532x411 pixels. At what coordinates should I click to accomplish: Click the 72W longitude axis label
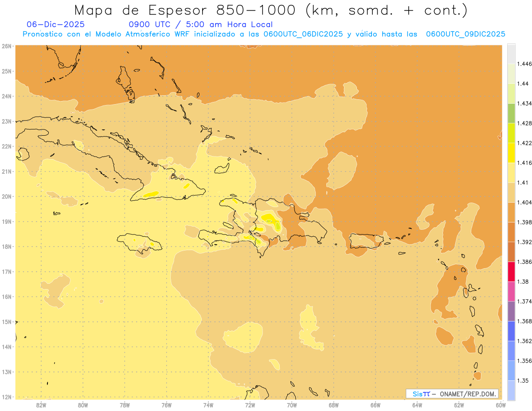pos(250,405)
